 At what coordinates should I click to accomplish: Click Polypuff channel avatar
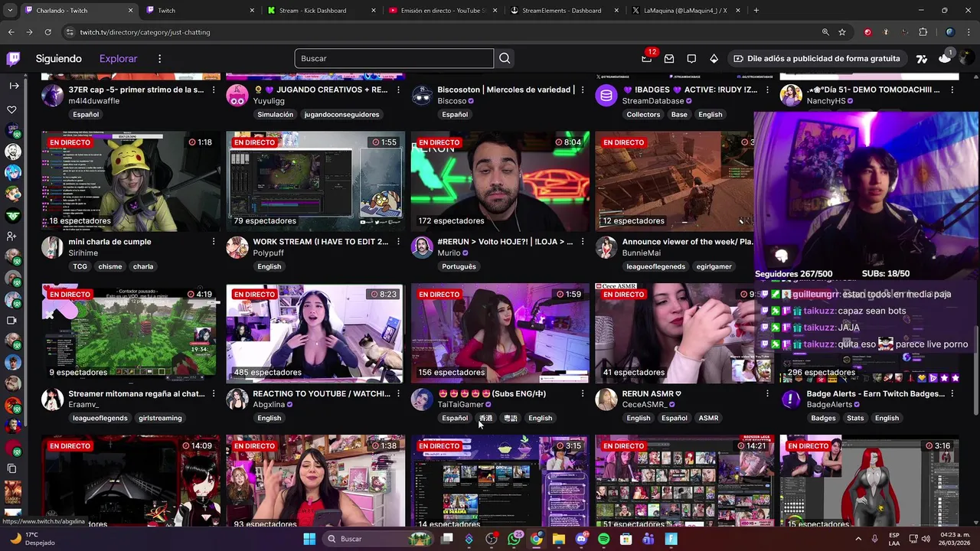(x=237, y=247)
